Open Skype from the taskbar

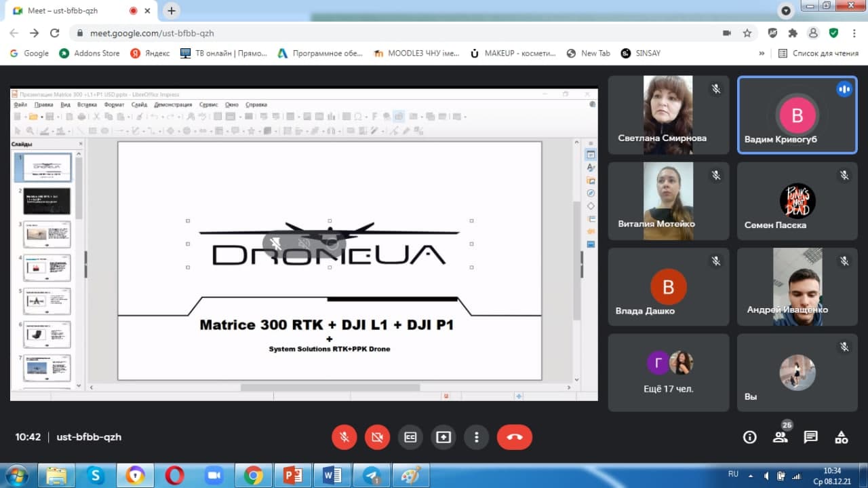[96, 475]
